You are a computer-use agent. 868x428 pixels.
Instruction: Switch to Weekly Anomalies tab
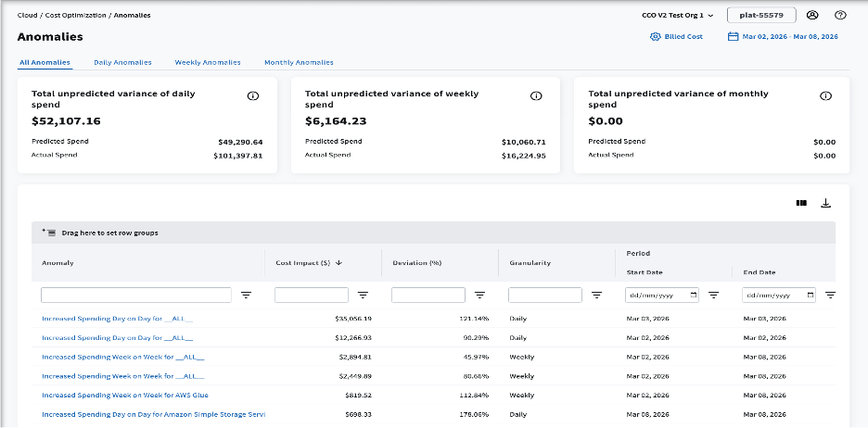[208, 62]
